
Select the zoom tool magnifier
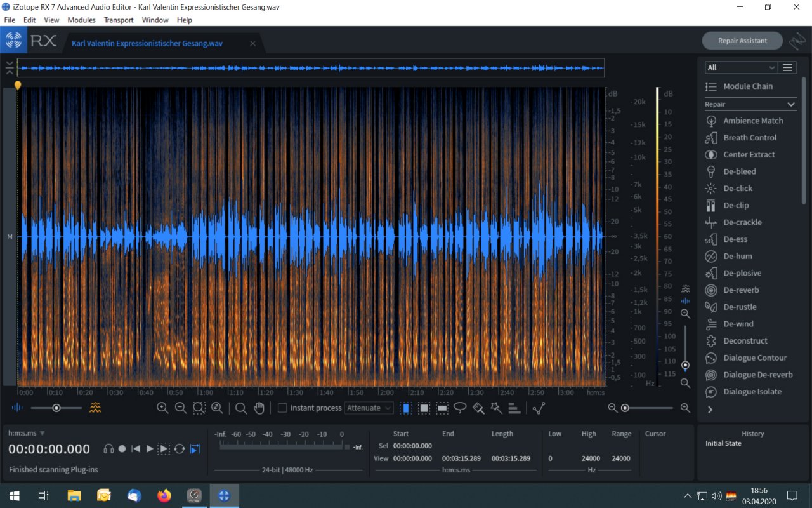click(x=241, y=408)
